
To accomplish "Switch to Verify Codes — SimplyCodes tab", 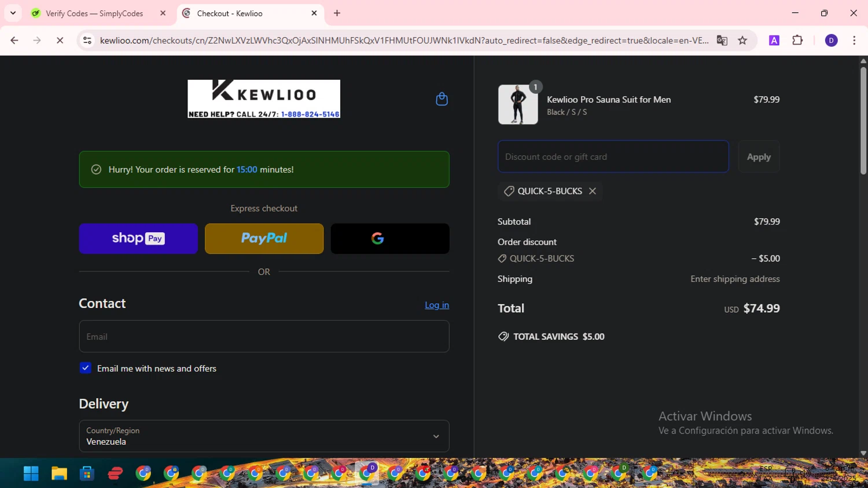I will 94,13.
